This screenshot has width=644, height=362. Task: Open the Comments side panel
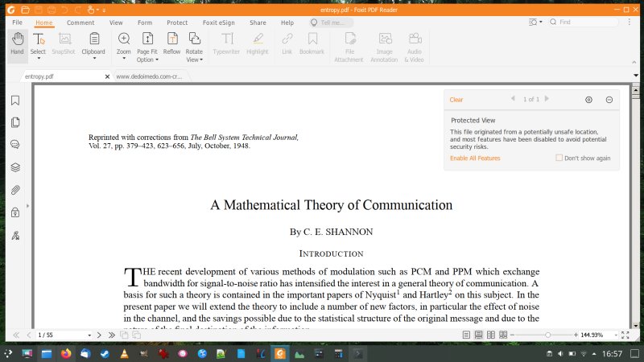pos(15,145)
